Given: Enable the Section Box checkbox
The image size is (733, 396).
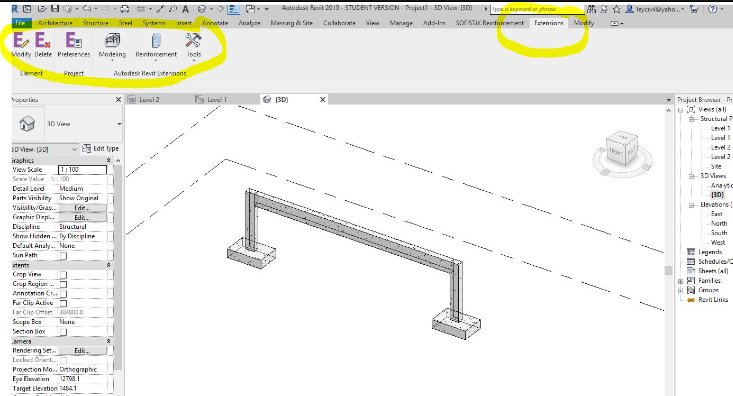Looking at the screenshot, I should click(63, 332).
